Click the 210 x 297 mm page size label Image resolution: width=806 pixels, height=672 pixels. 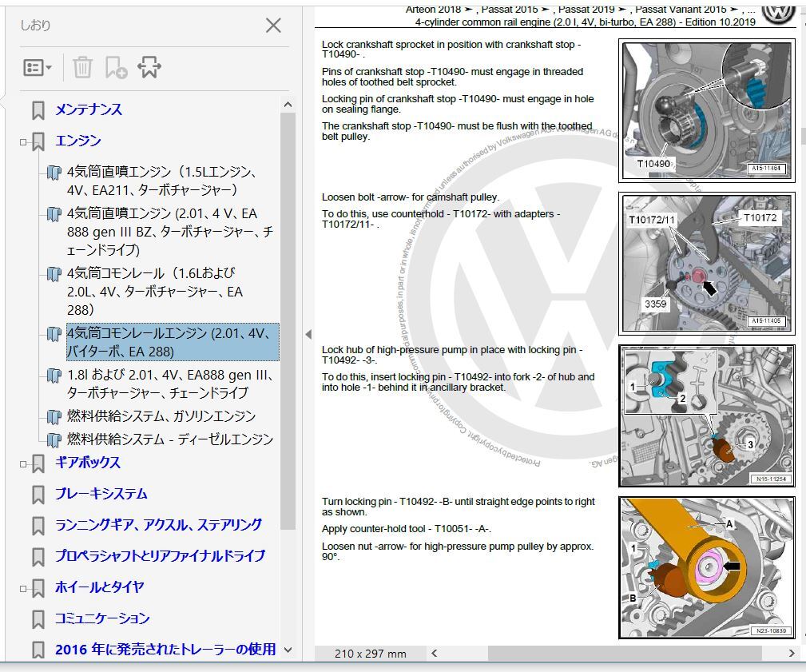click(370, 654)
